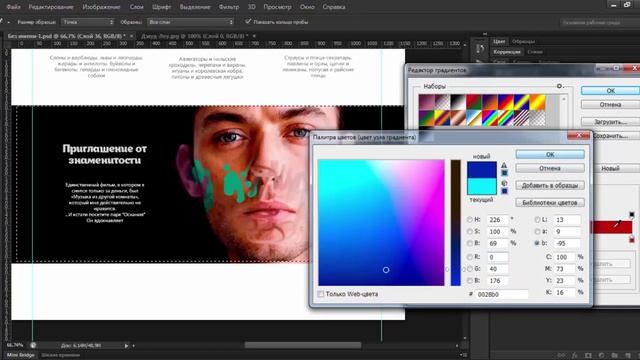Click the black color stop above the gradient bar
Image resolution: width=640 pixels, height=360 pixels.
(631, 214)
